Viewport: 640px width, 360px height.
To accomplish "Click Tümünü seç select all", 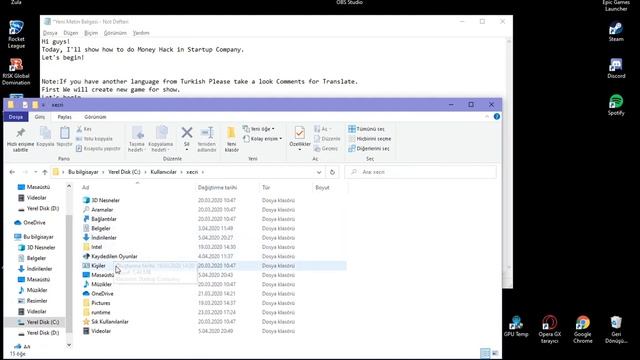I will pos(367,129).
